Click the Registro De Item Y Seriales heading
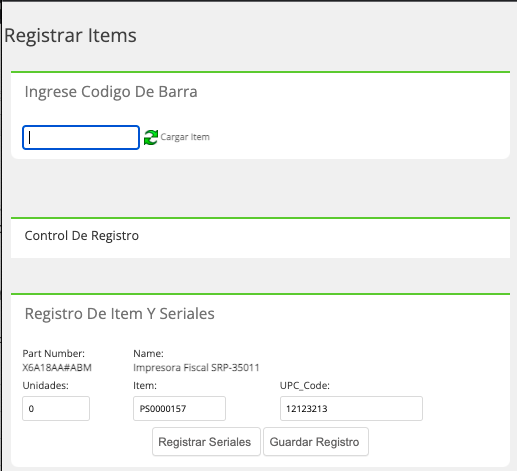517x471 pixels. pos(120,314)
